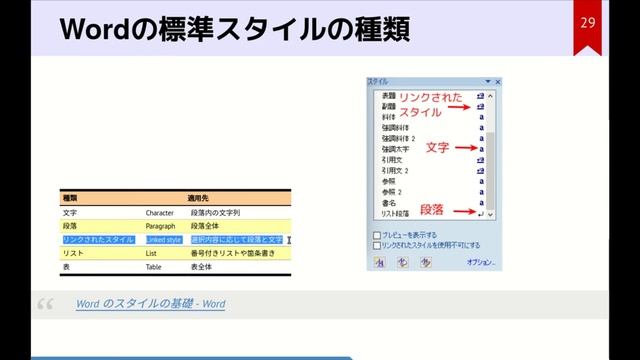Viewport: 640px width, 360px height.
Task: Click the linked-style icon beside 引用文 2
Action: pos(480,170)
